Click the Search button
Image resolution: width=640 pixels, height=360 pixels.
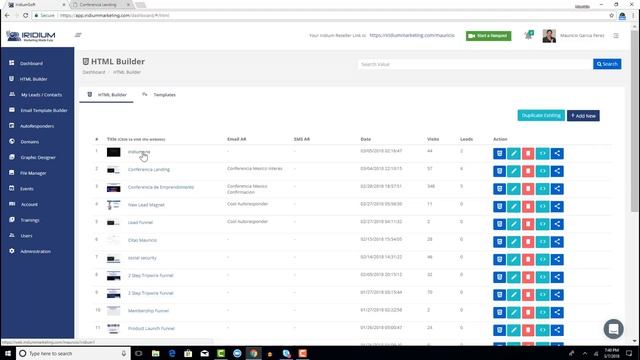[x=607, y=64]
